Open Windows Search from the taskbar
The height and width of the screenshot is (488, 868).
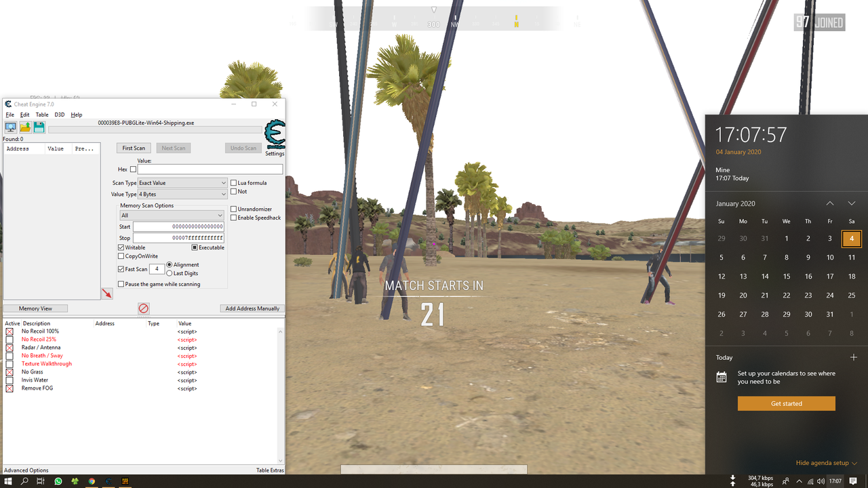tap(24, 481)
